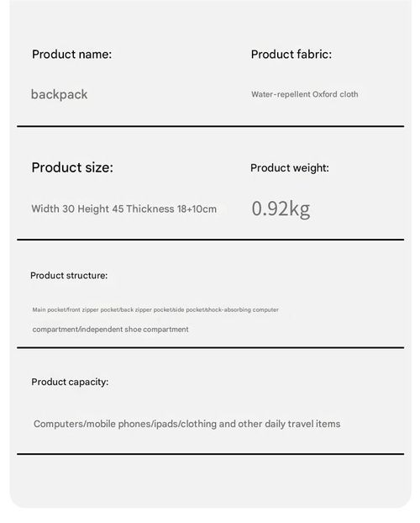Click the divider line below product size
Viewport: 420px width, 523px height.
click(210, 240)
